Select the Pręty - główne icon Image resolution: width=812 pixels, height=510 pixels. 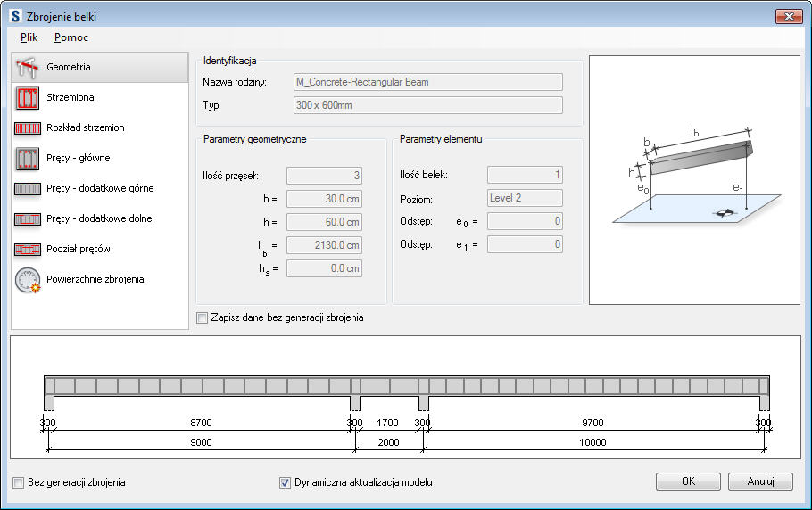28,159
